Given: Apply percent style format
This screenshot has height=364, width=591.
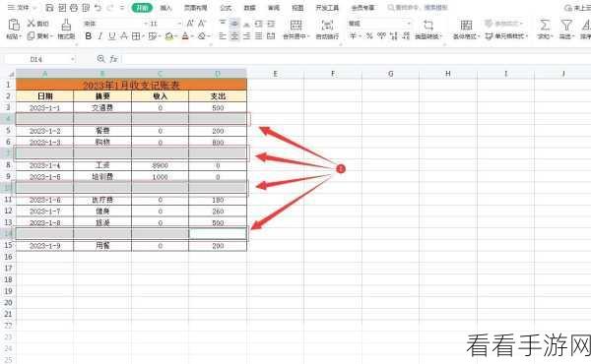Looking at the screenshot, I should pos(369,36).
